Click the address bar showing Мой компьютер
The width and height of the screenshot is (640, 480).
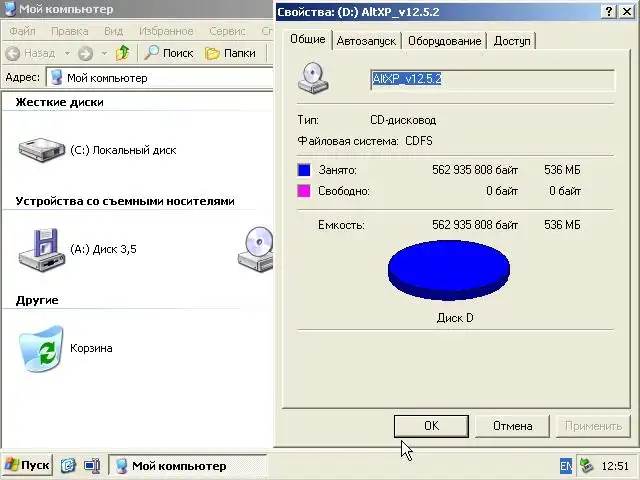(160, 78)
